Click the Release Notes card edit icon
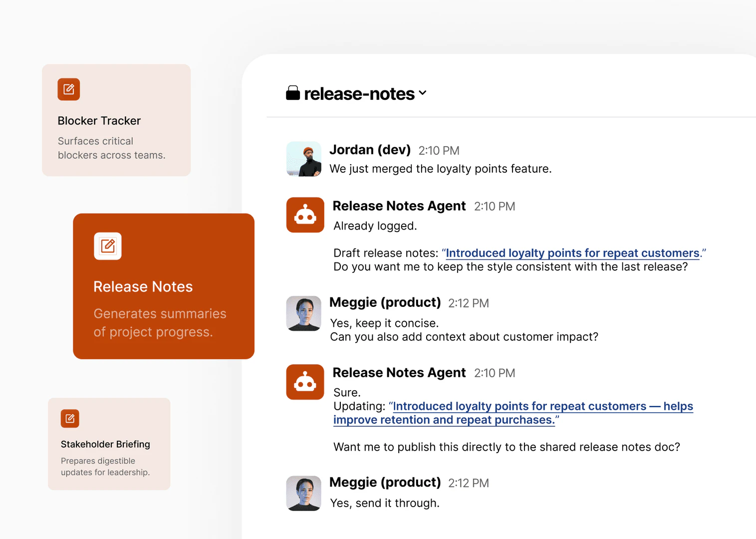The height and width of the screenshot is (539, 756). 108,246
